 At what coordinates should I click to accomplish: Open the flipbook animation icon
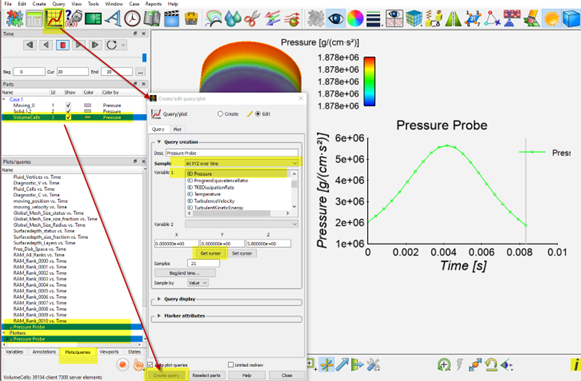pos(152,18)
